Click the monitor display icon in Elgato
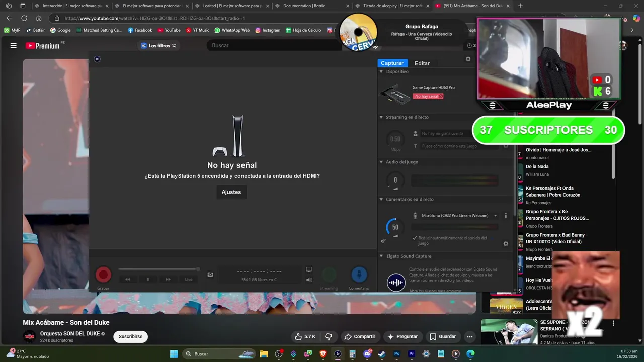The width and height of the screenshot is (644, 362). click(309, 270)
